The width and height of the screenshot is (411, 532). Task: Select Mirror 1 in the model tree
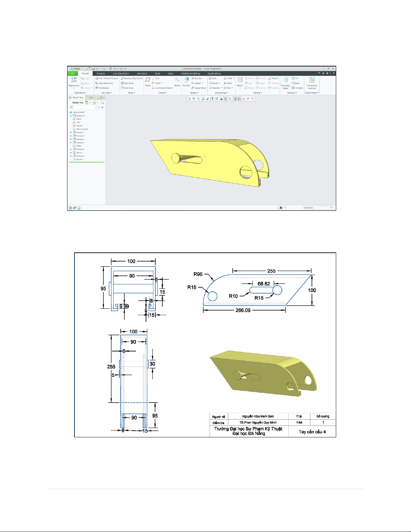click(80, 153)
